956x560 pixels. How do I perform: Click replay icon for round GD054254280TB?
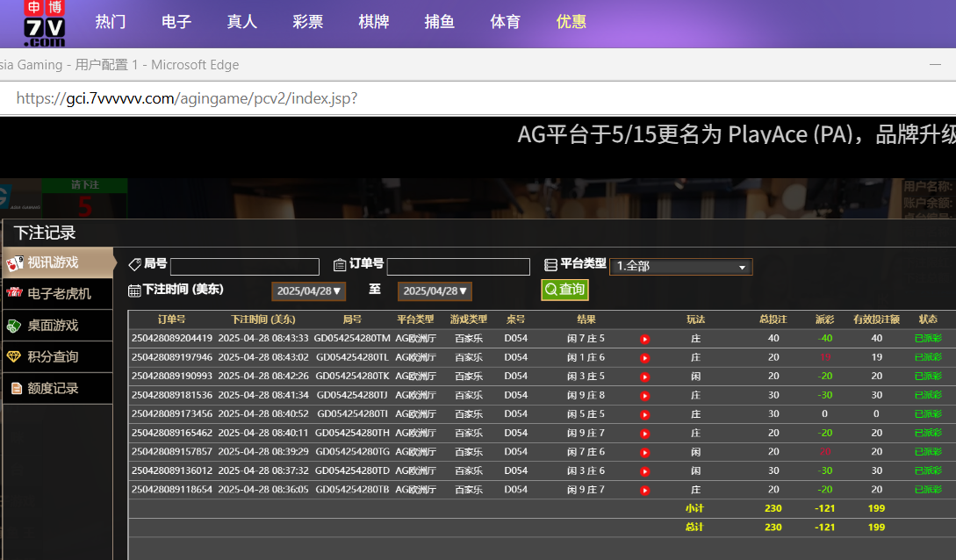644,491
